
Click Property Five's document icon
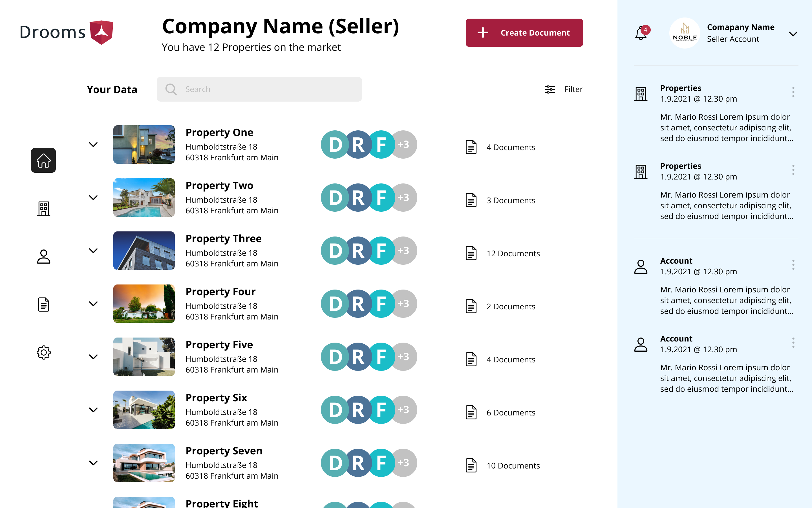click(x=471, y=360)
